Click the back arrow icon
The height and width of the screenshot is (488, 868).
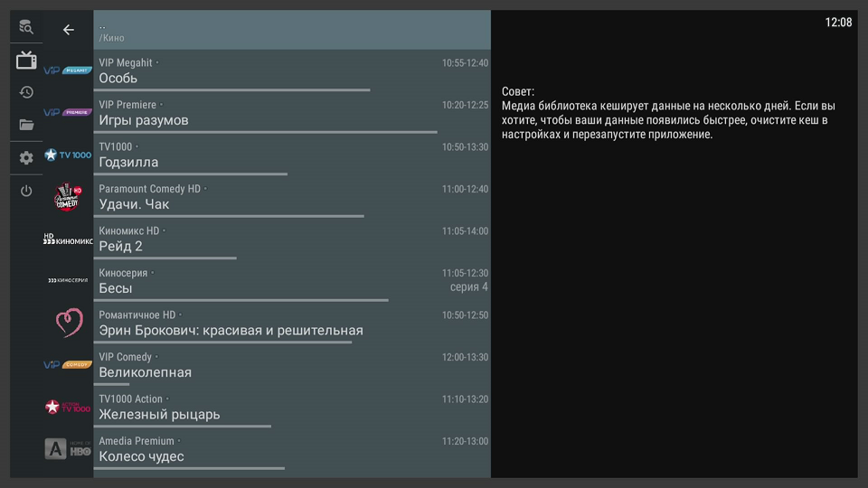click(x=68, y=30)
